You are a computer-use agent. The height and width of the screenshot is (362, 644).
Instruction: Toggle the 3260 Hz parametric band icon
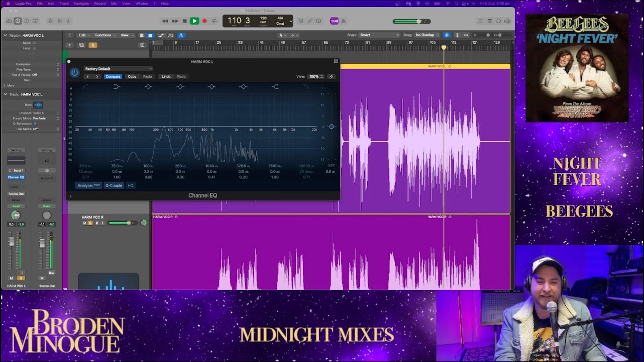tap(244, 87)
